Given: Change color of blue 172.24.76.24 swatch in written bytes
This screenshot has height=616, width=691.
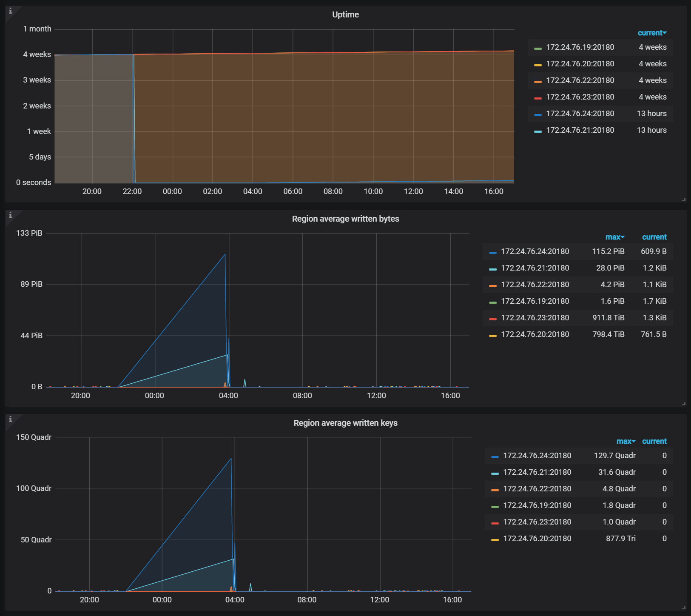Looking at the screenshot, I should coord(493,253).
